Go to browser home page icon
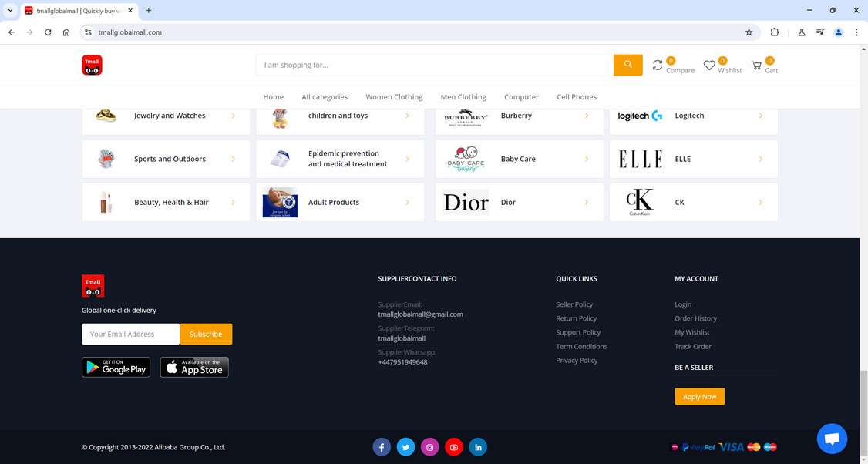The image size is (868, 464). coord(66,32)
